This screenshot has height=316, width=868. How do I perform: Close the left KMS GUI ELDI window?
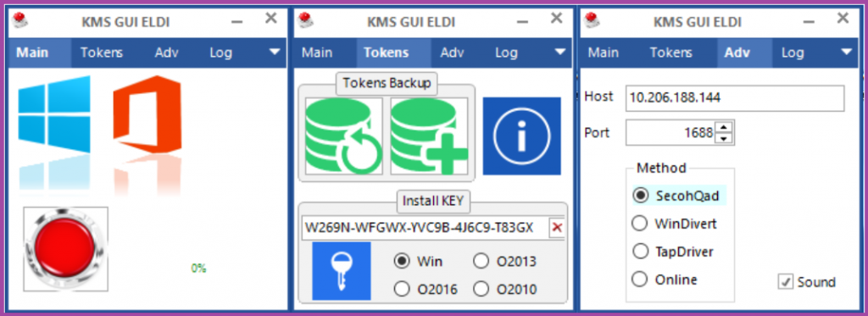pyautogui.click(x=270, y=19)
